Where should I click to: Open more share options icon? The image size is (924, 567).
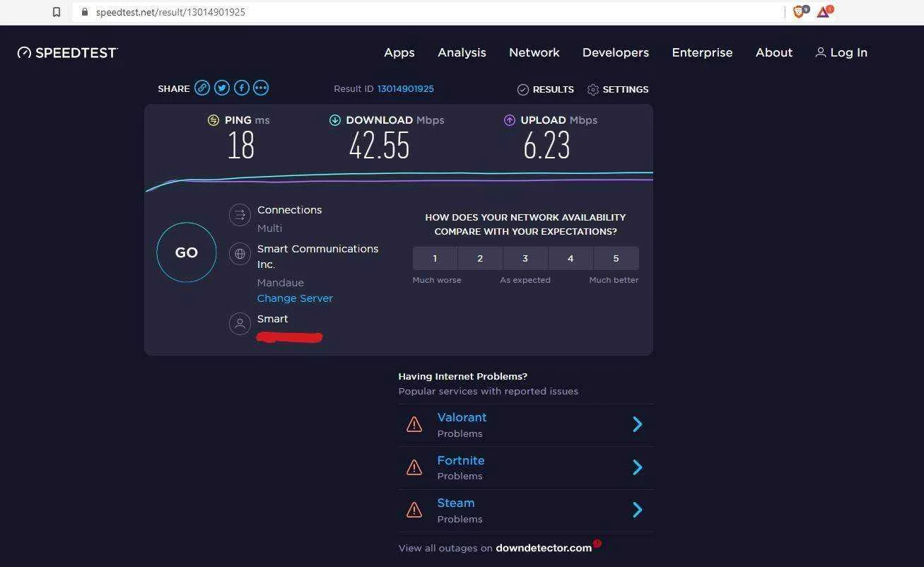tap(261, 88)
